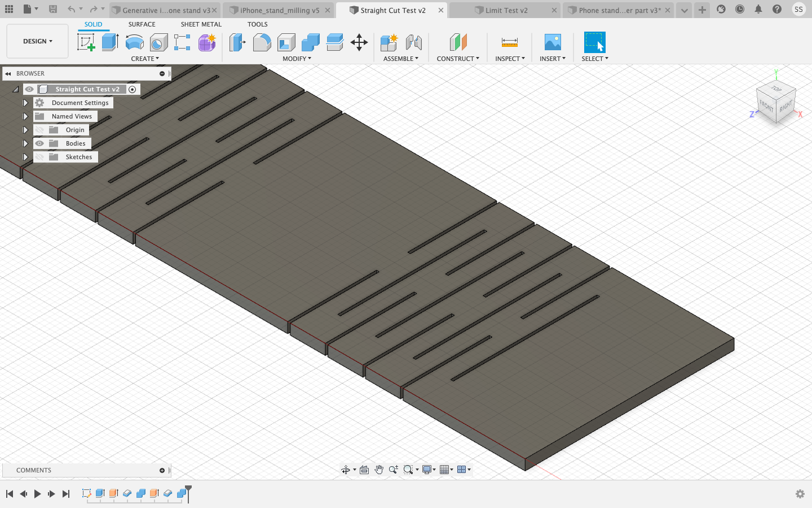Click the Fillet tool in Modify
Screen dimensions: 812x508
[262, 42]
